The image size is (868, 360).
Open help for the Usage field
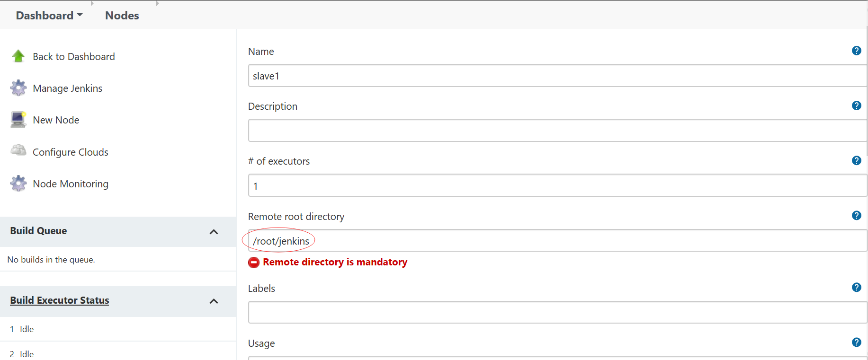856,342
